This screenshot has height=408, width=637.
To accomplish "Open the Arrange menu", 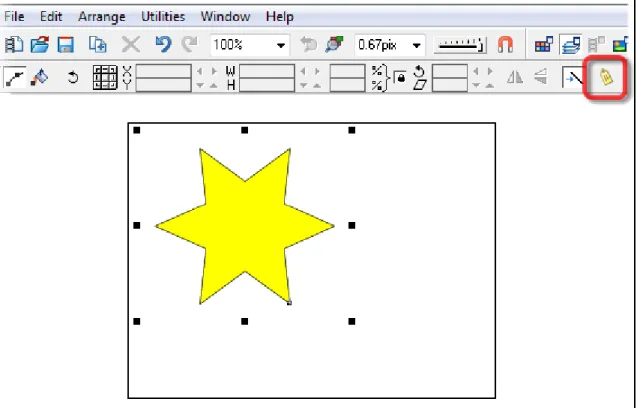I will click(102, 17).
